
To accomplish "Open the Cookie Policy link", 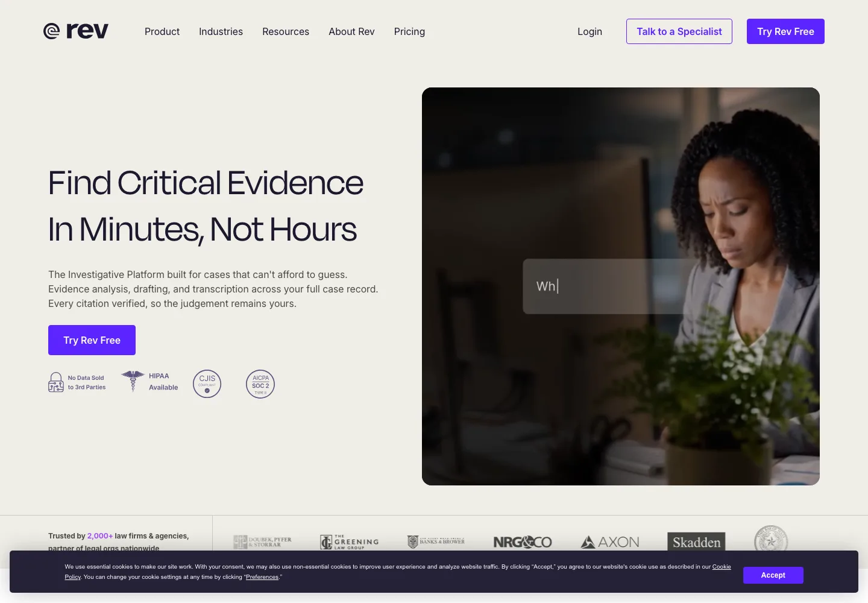I will (722, 567).
